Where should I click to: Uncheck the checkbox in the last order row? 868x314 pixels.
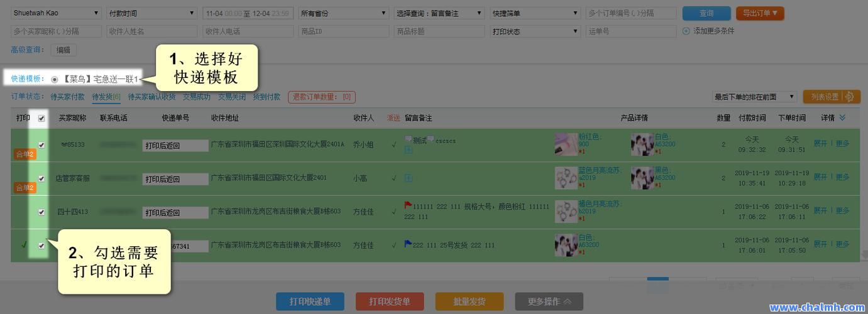pos(41,246)
